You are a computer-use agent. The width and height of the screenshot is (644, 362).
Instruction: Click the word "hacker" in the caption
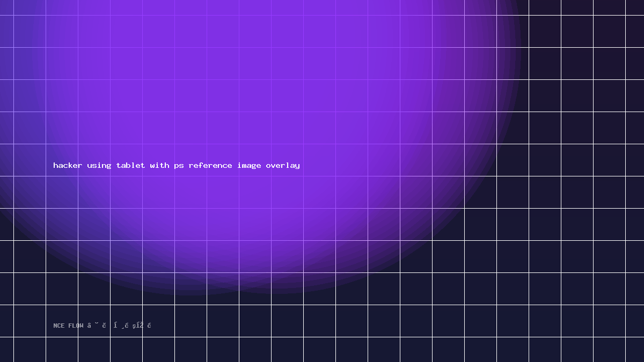[68, 165]
